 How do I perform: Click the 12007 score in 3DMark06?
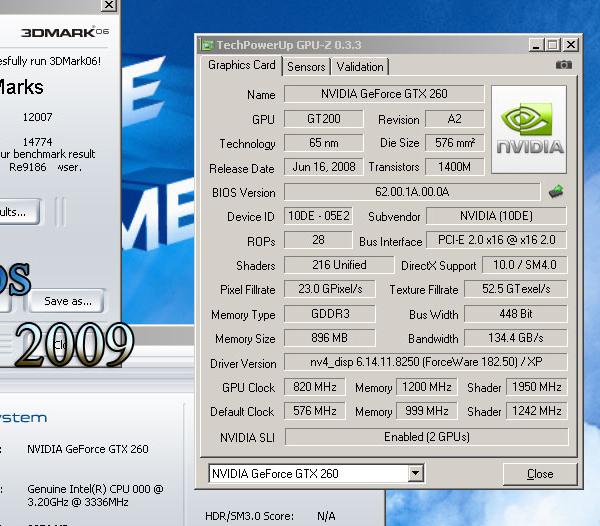(x=38, y=117)
